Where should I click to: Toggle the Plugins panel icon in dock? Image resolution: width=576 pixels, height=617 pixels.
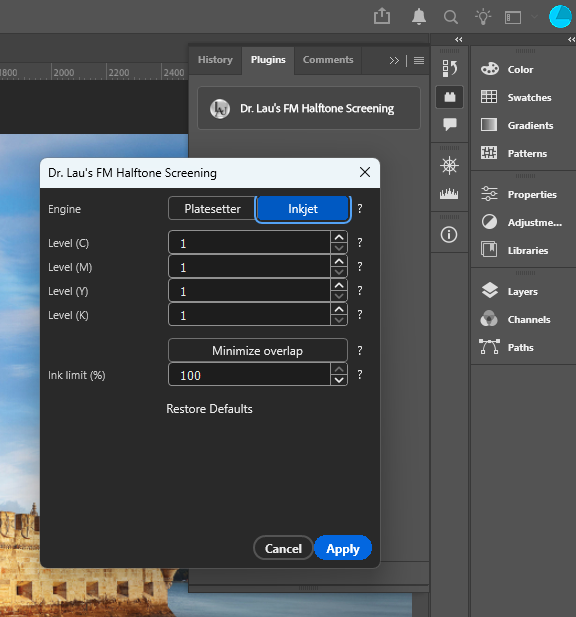click(449, 96)
